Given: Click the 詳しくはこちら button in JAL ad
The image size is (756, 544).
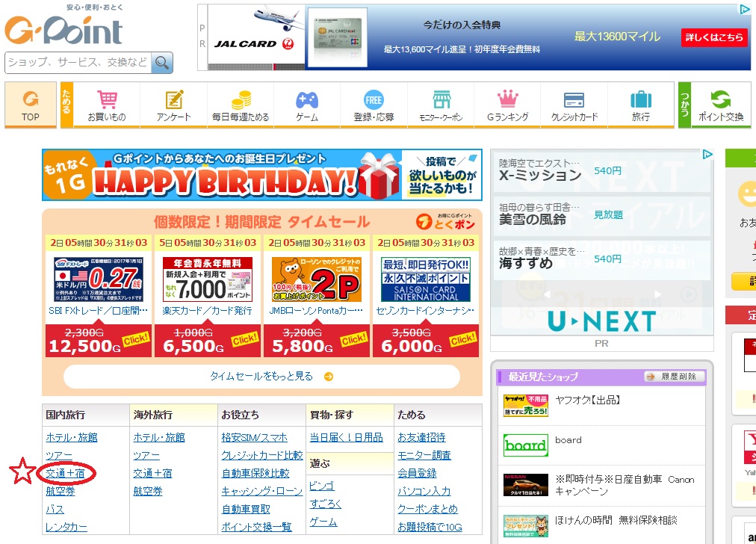Looking at the screenshot, I should click(714, 37).
